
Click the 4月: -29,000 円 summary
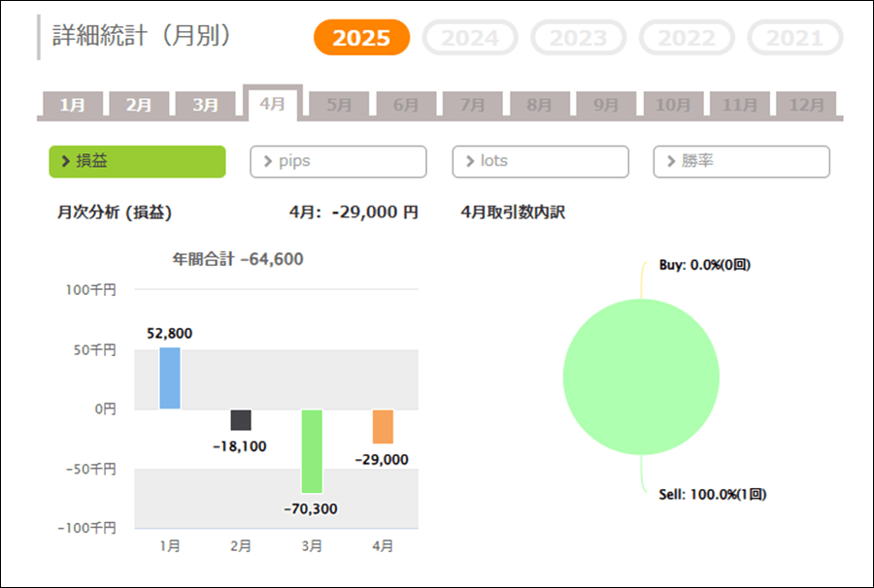click(353, 212)
